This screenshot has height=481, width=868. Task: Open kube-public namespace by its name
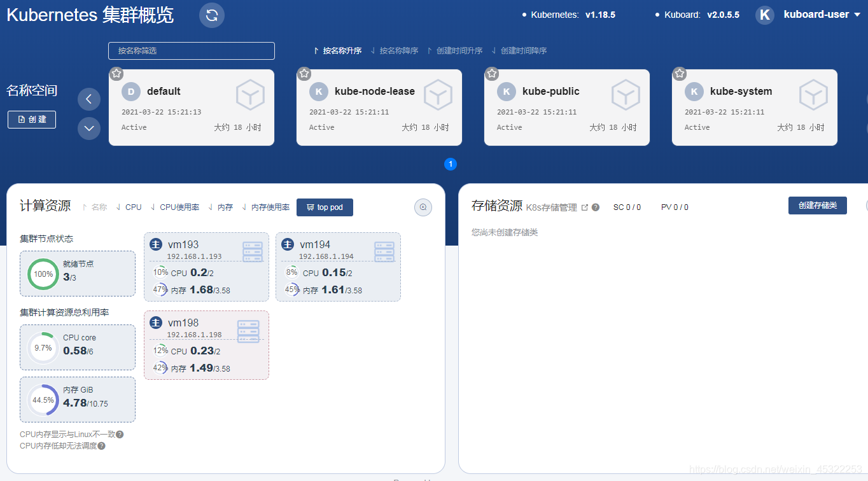point(551,92)
